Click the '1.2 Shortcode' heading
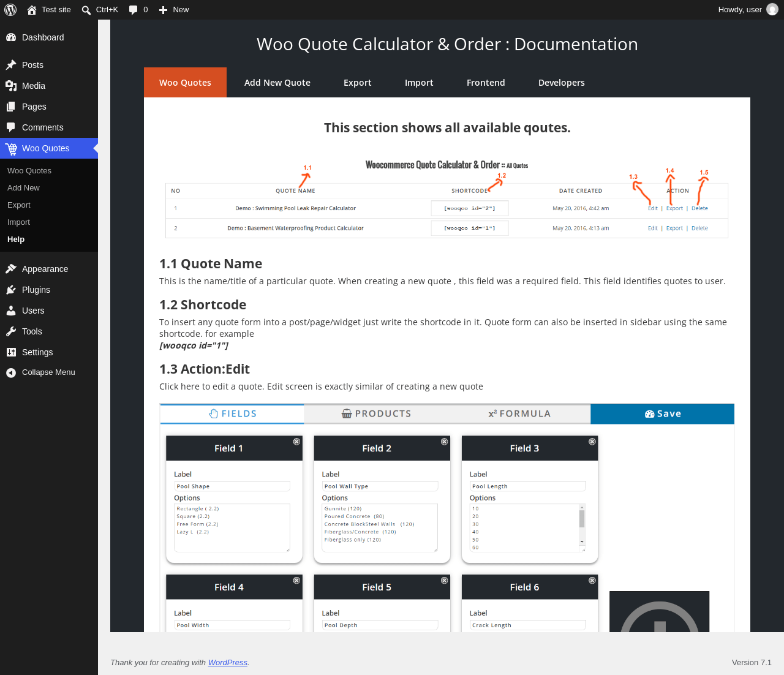Viewport: 784px width, 675px height. [x=203, y=305]
